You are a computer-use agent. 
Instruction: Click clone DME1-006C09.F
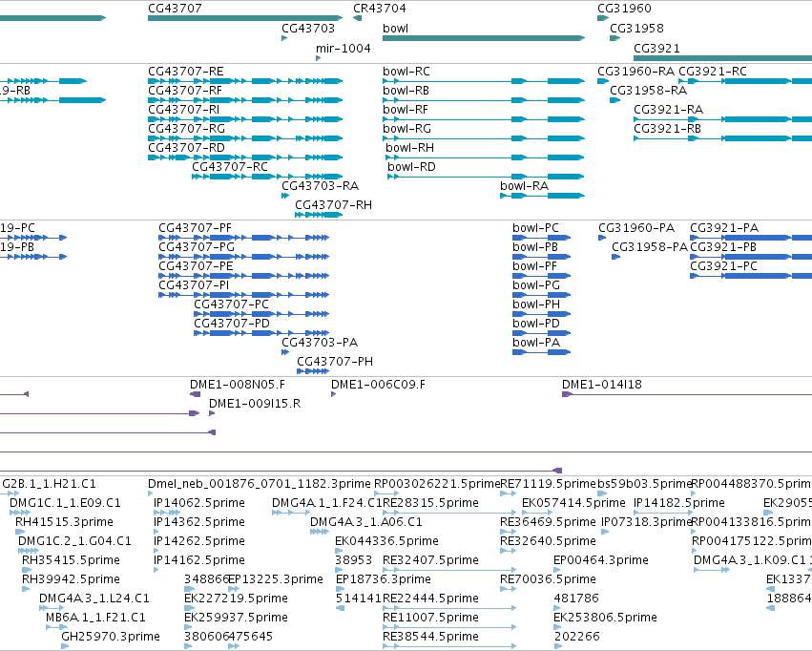378,385
